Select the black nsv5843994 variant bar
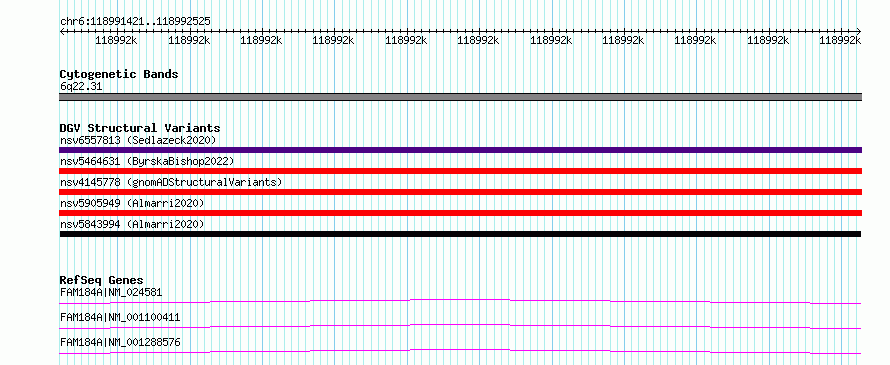 tap(460, 234)
